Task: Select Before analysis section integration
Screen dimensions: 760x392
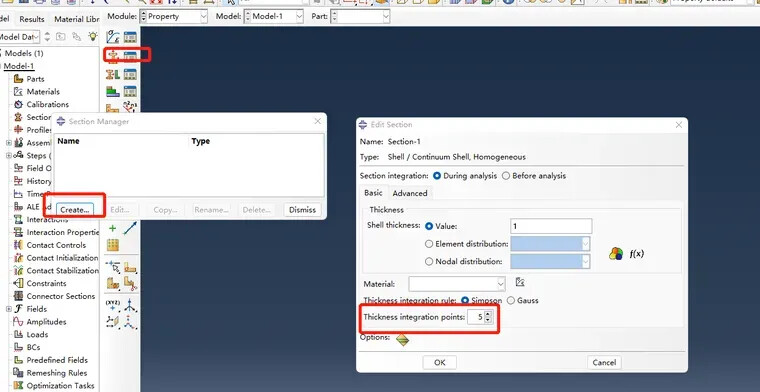Action: (x=534, y=176)
